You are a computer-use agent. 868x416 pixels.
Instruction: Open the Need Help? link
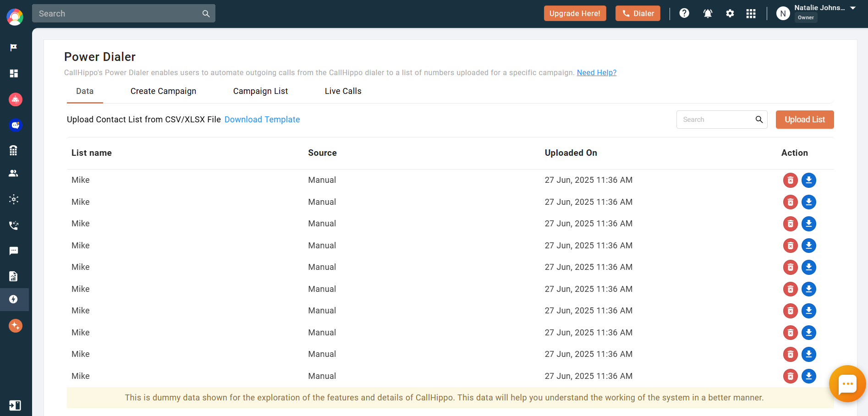(x=597, y=72)
